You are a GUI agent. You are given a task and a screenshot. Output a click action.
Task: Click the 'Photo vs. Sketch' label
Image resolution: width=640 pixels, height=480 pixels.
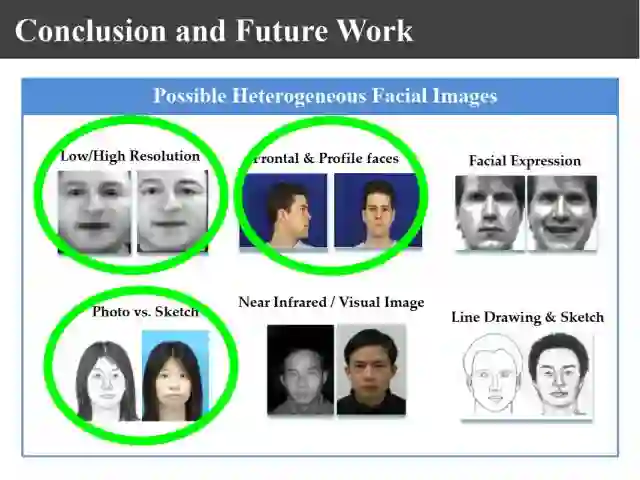145,311
